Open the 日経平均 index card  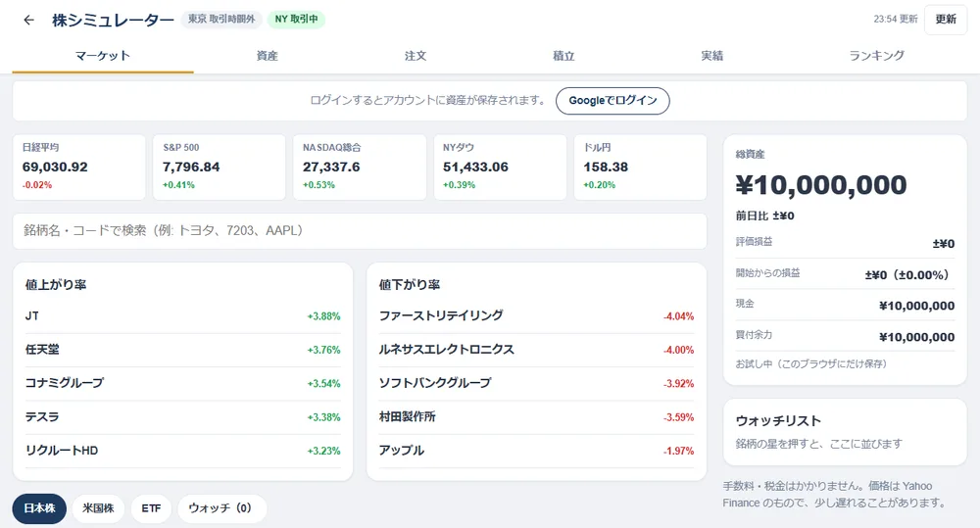point(78,167)
